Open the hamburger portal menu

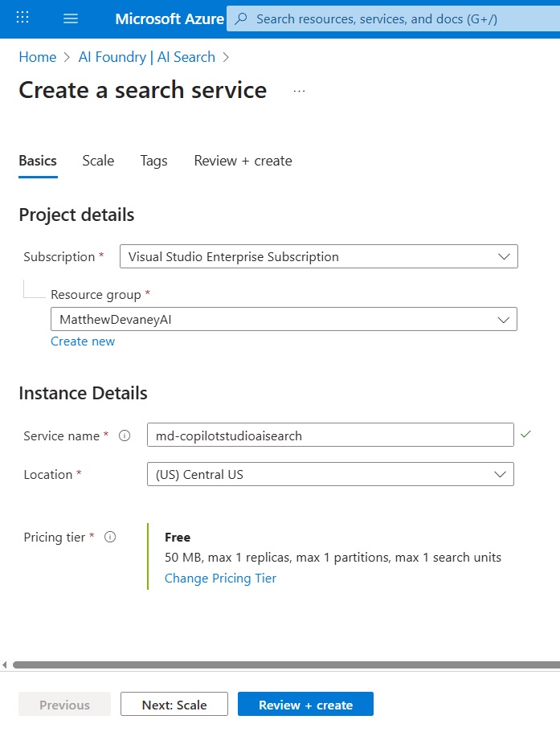71,18
